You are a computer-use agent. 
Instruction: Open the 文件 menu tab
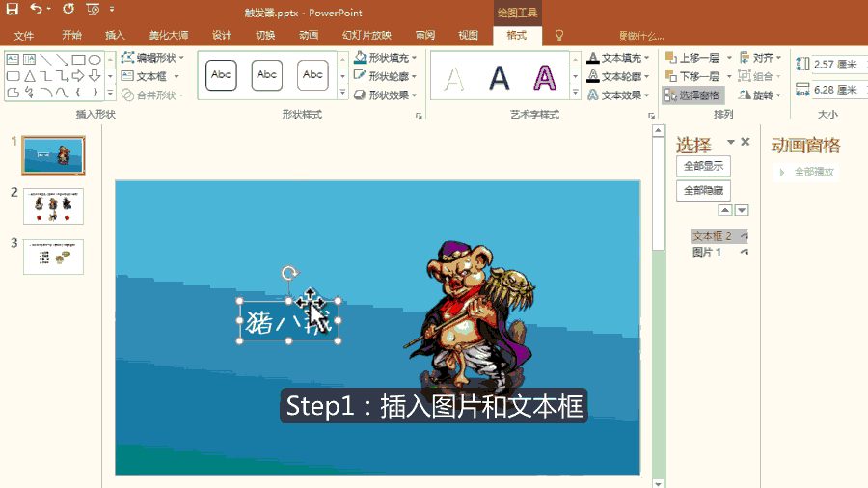click(24, 36)
